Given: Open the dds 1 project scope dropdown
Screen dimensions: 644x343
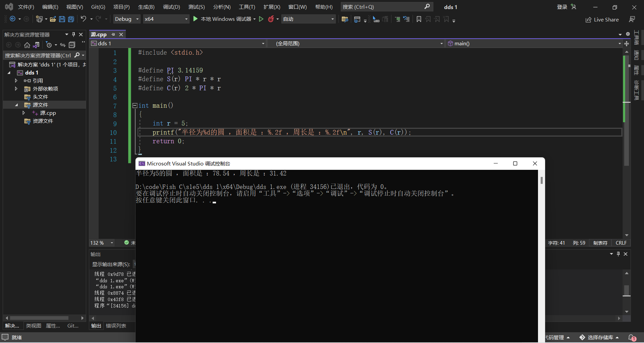Looking at the screenshot, I should point(178,44).
